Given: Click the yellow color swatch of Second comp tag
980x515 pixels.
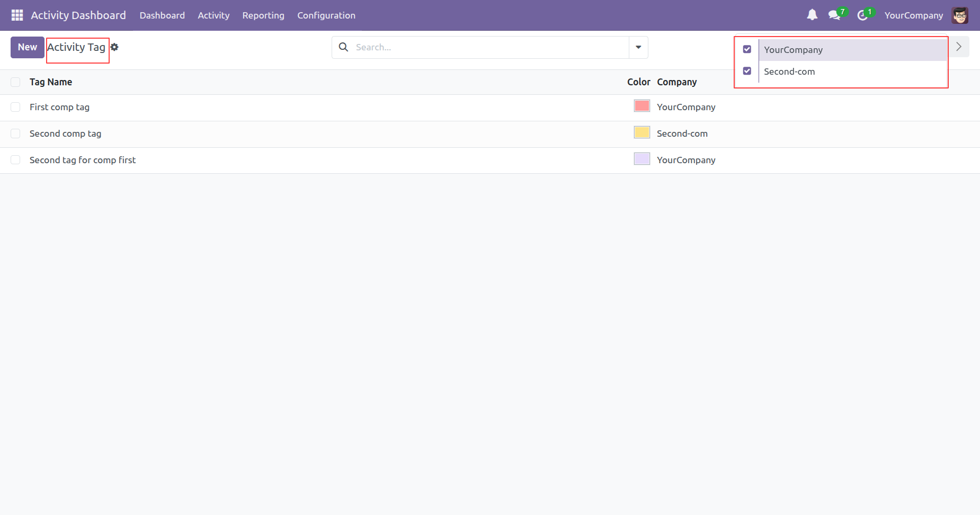Looking at the screenshot, I should [642, 132].
